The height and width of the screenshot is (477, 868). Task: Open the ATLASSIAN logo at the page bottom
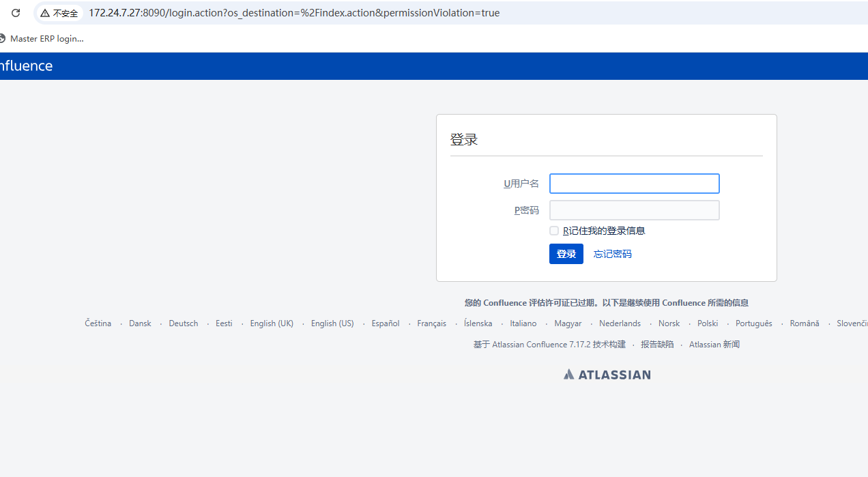click(607, 374)
